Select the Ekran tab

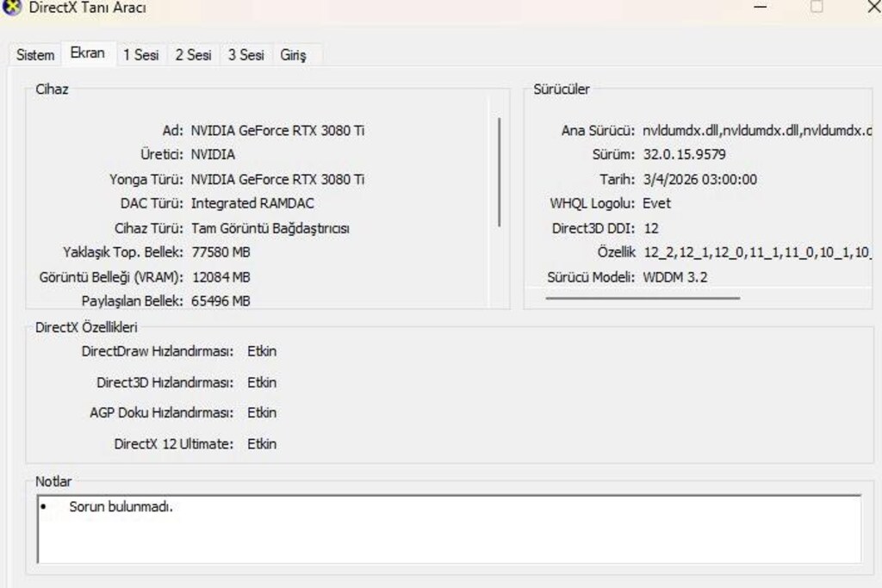coord(88,53)
